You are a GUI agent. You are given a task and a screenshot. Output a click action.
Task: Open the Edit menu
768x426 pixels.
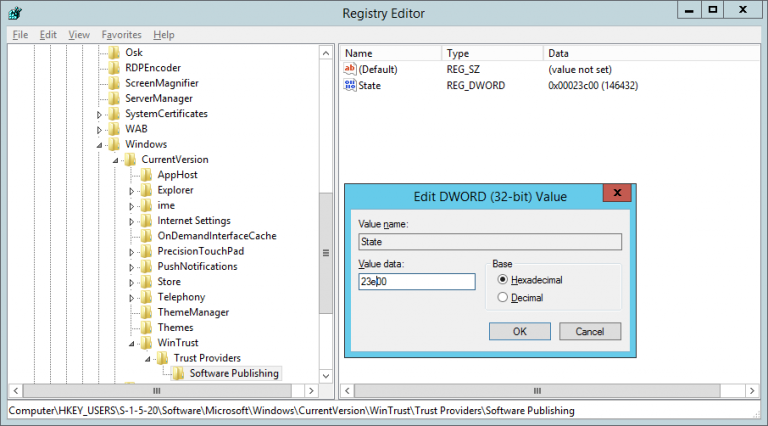(48, 34)
